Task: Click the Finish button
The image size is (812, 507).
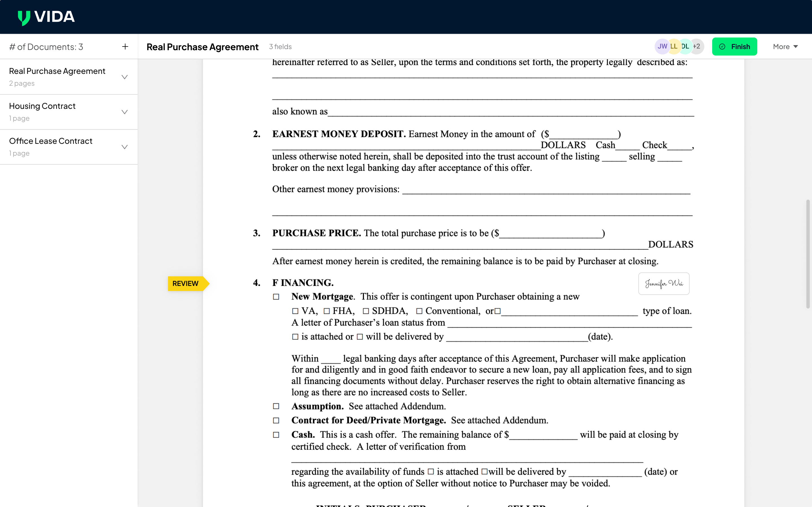Action: 734,46
